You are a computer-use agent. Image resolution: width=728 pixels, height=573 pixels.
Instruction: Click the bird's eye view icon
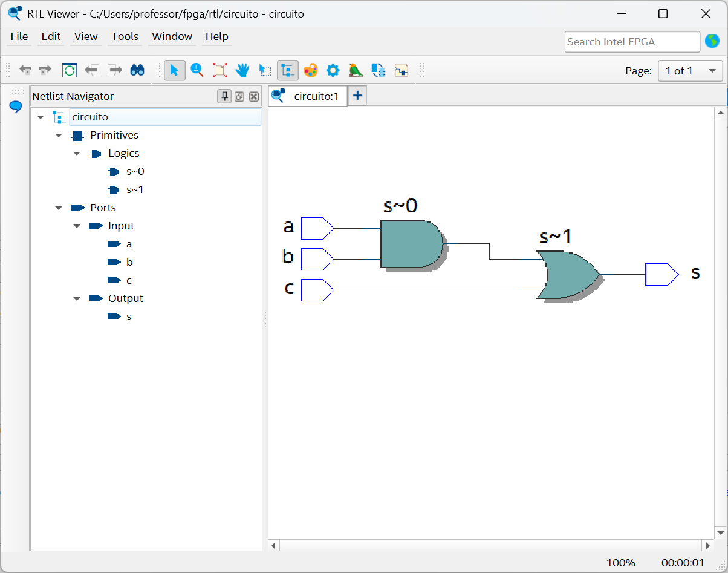click(356, 70)
